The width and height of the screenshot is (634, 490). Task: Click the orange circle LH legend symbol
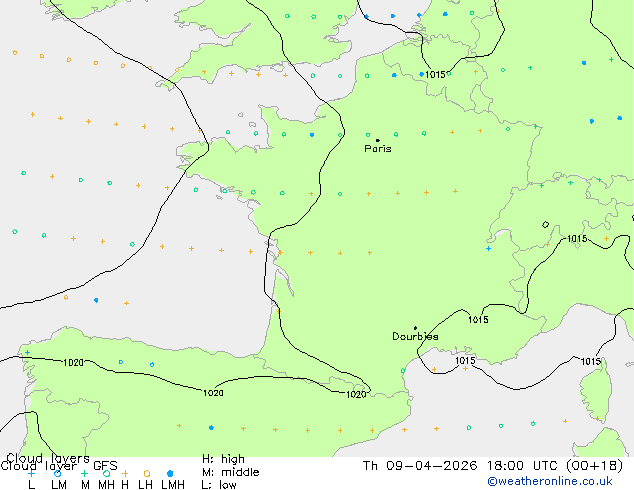147,473
